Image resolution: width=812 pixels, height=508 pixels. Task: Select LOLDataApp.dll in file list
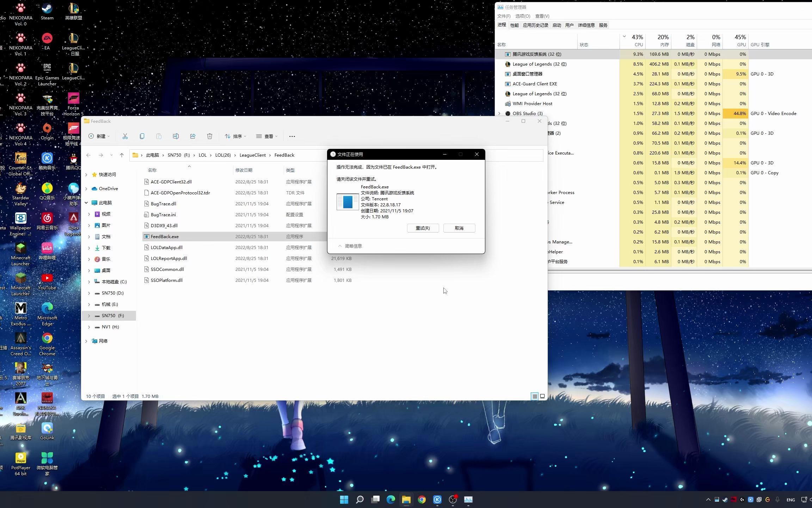pos(166,247)
